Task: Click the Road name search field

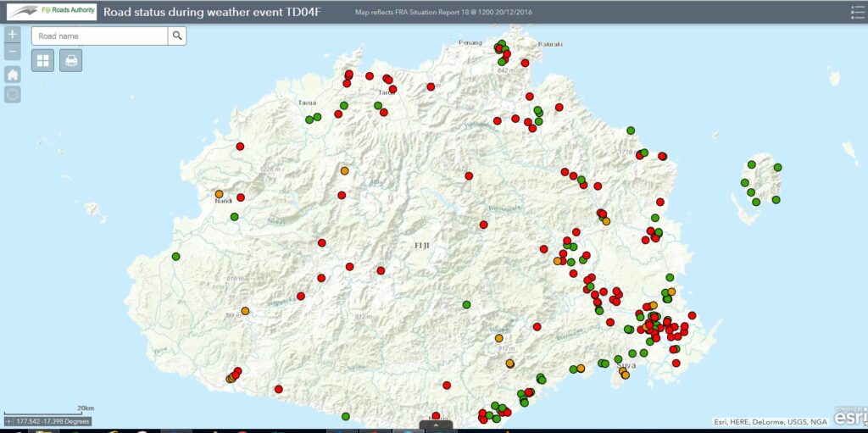Action: point(100,36)
